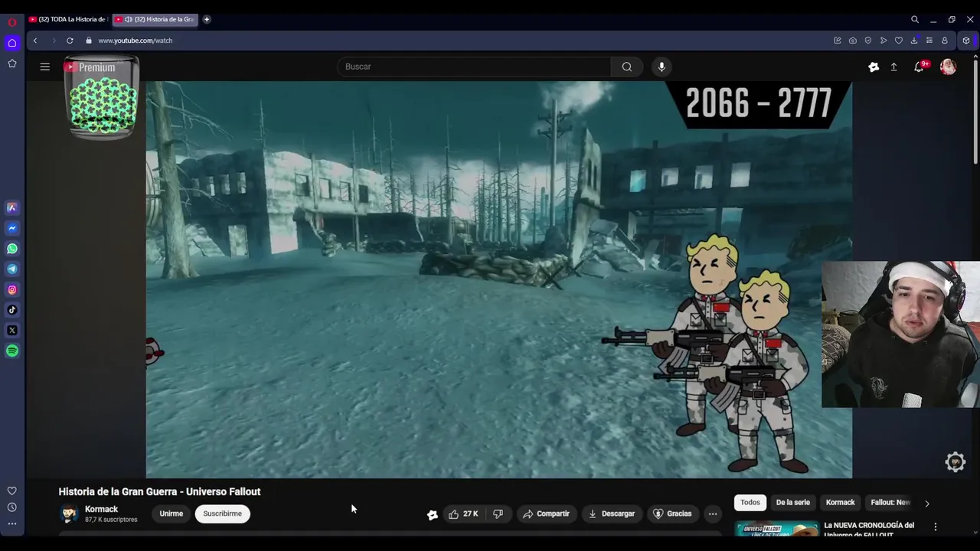The image size is (980, 551).
Task: Select the 'De la serie' chip
Action: [x=792, y=503]
